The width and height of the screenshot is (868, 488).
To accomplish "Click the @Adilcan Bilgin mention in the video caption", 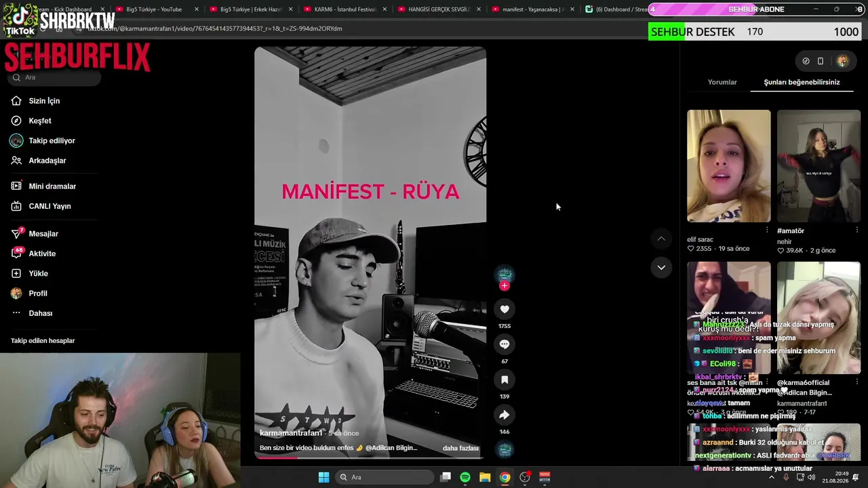I will 391,448.
